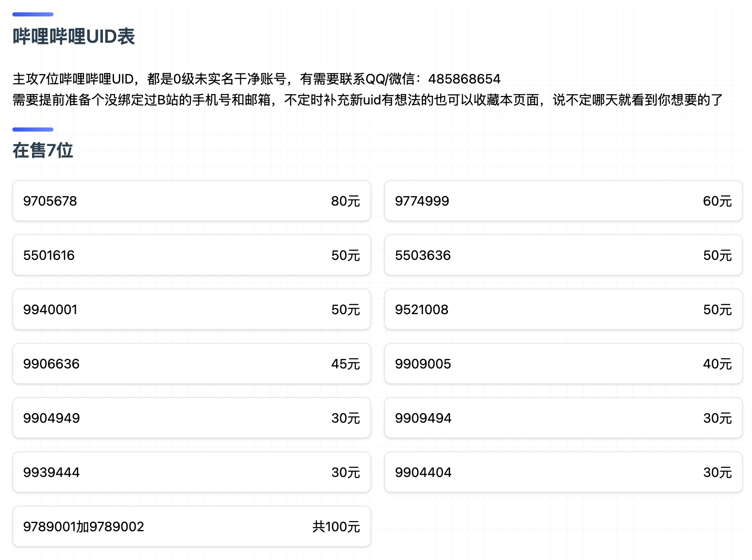Viewport: 752px width, 560px height.
Task: Click the 5503636 UID listing
Action: coord(563,255)
